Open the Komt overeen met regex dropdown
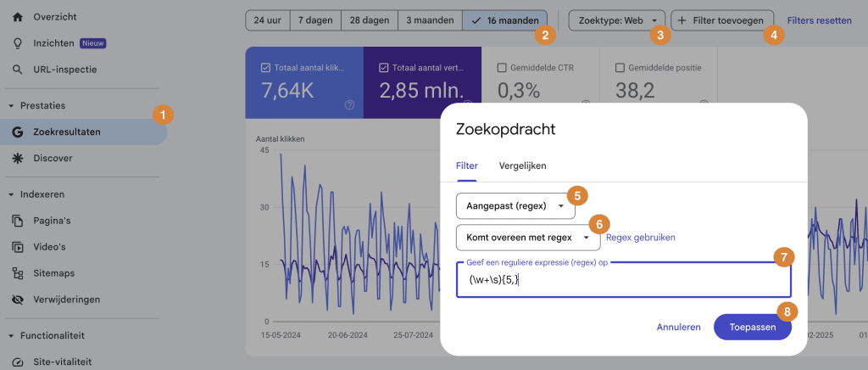 pyautogui.click(x=528, y=238)
